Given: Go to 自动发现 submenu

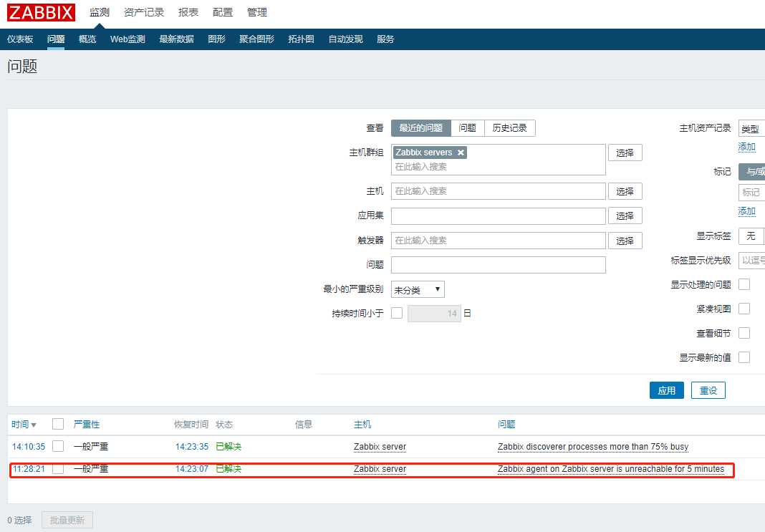Looking at the screenshot, I should coord(345,39).
